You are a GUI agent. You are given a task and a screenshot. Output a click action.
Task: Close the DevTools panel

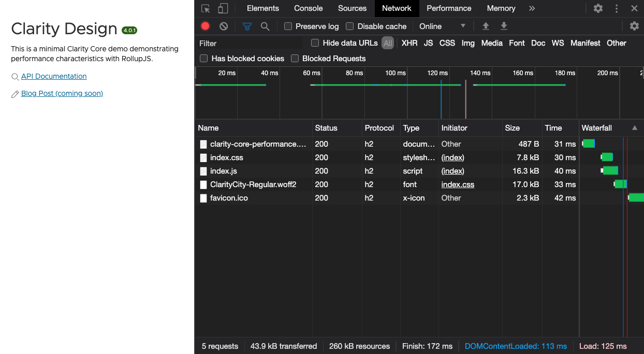634,8
